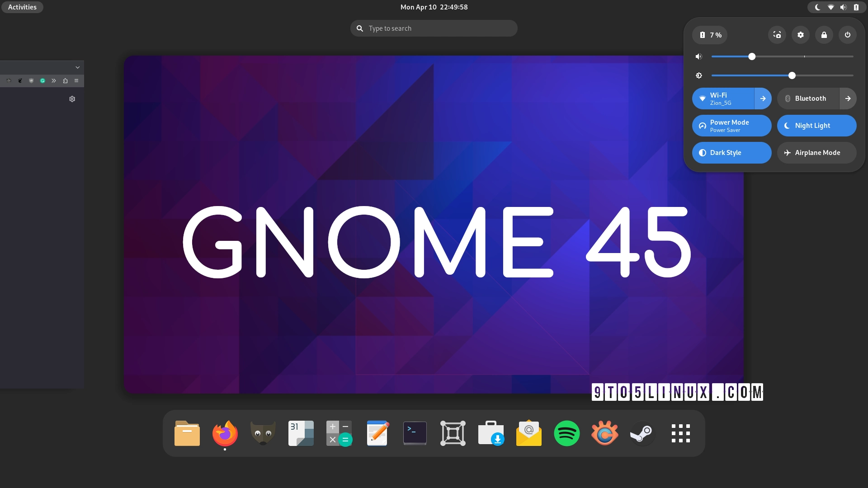Toggle Night Light off
868x488 pixels.
[x=816, y=126]
